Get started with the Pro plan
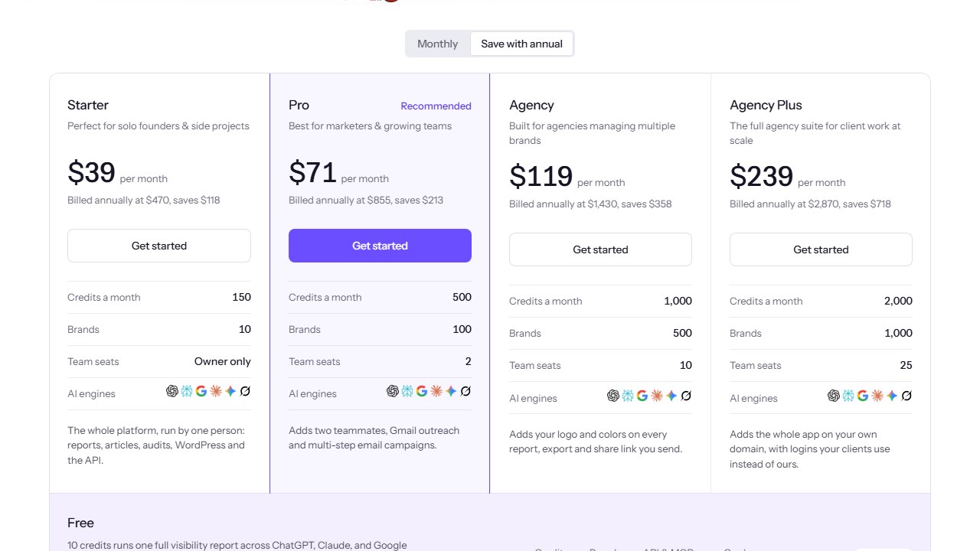The width and height of the screenshot is (980, 551). click(x=380, y=246)
